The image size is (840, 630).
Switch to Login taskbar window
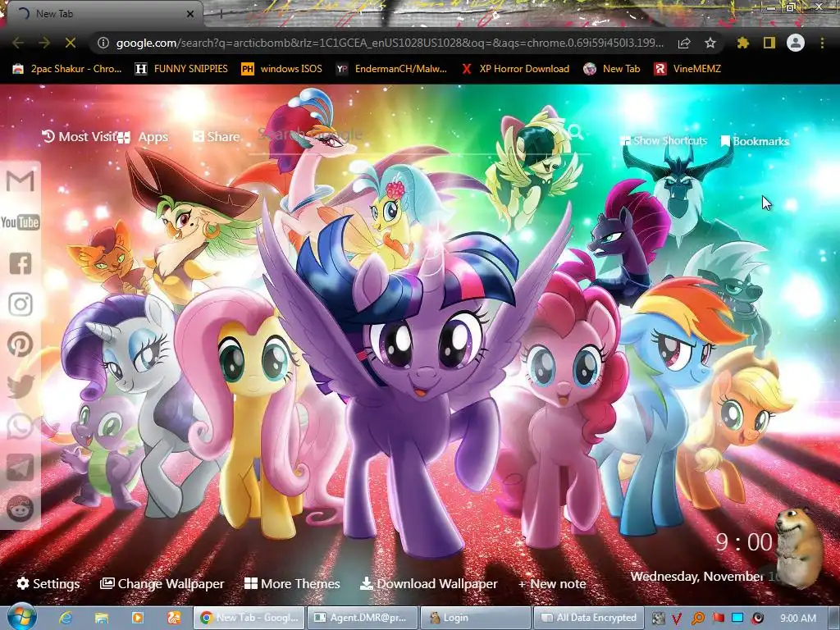click(476, 618)
